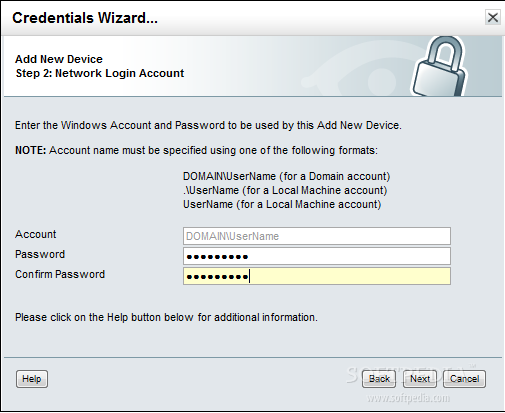Click the Add New Device heading

59,59
